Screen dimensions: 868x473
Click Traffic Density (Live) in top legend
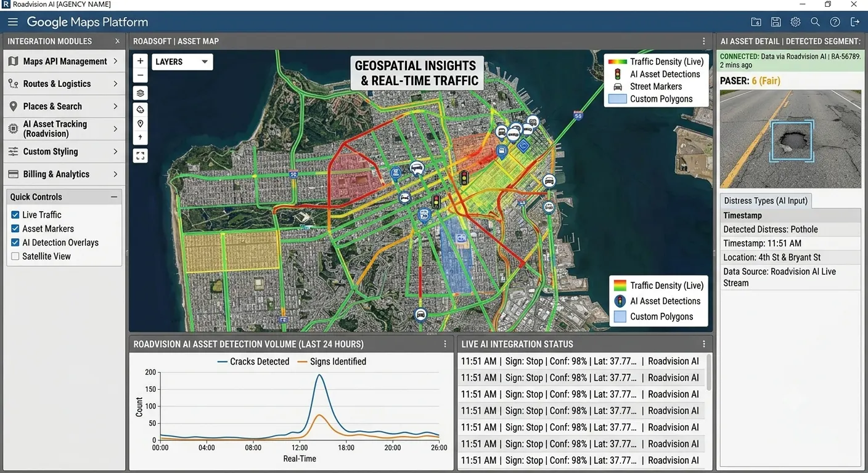click(666, 62)
